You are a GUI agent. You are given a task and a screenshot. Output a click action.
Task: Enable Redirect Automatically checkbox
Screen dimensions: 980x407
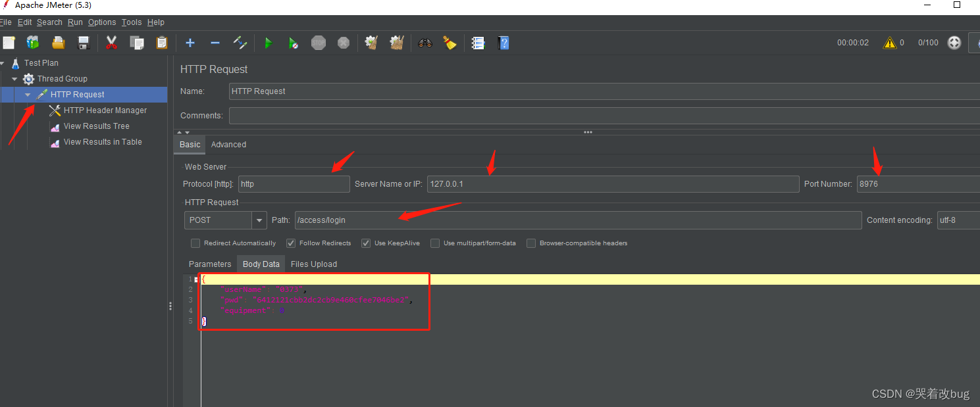(x=195, y=243)
